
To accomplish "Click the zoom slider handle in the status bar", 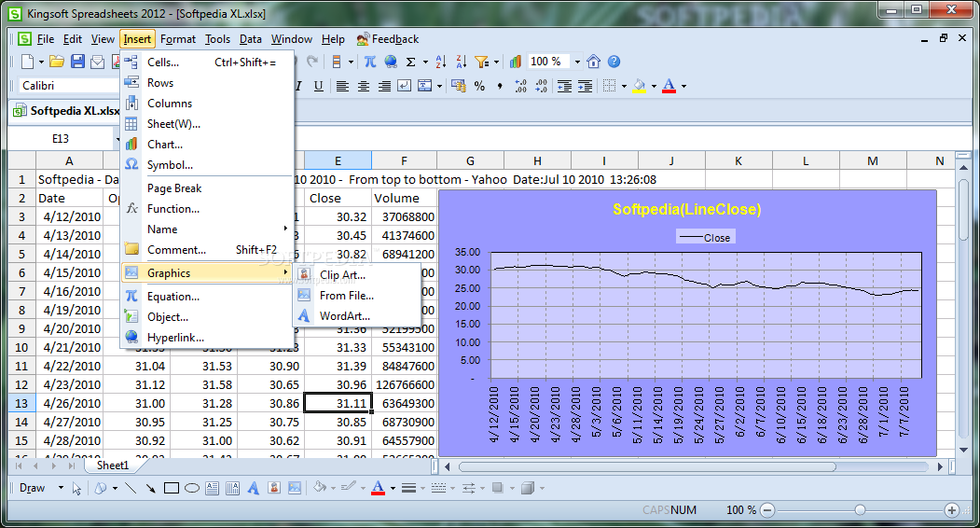I will pos(860,510).
